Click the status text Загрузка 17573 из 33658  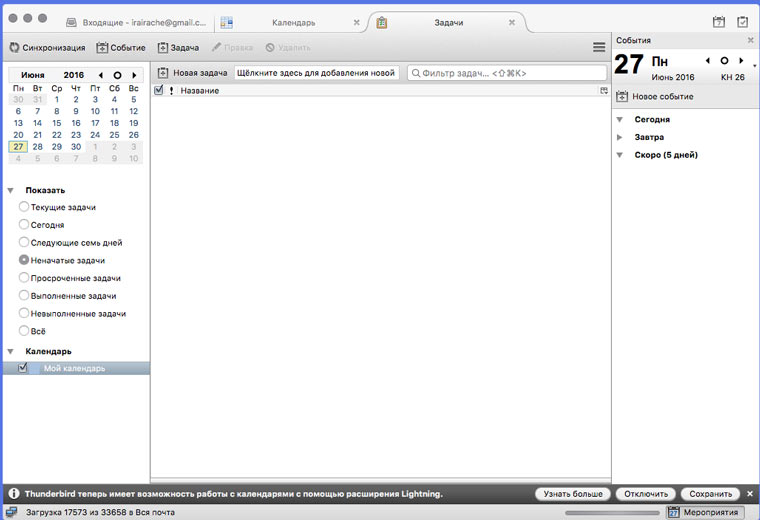(100, 512)
